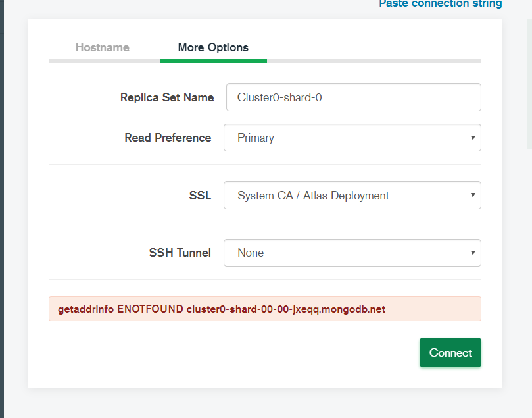This screenshot has width=532, height=418.
Task: Click the Paste connection string link
Action: coord(440,4)
